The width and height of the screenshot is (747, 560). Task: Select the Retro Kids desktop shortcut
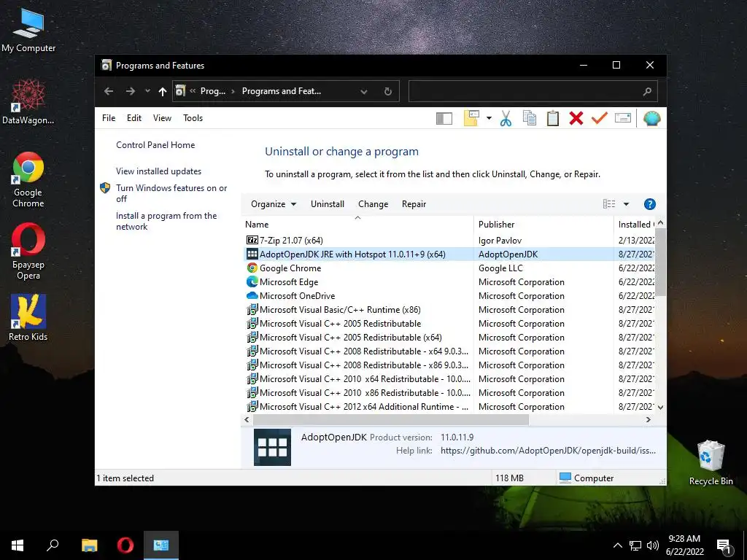[28, 318]
